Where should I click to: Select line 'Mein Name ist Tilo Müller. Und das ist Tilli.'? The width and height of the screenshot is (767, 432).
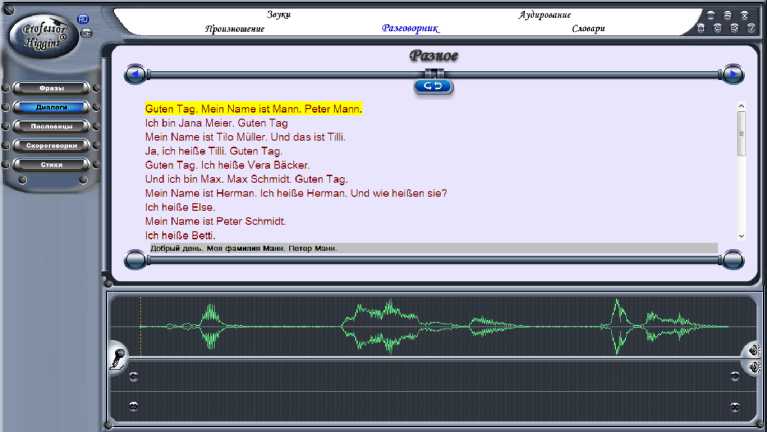pyautogui.click(x=245, y=137)
